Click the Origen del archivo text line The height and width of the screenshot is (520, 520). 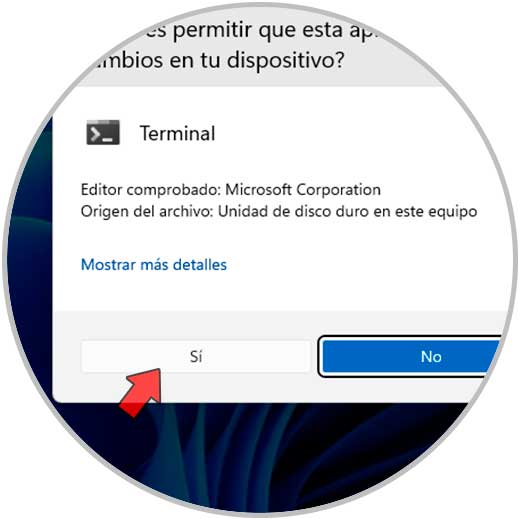point(279,211)
